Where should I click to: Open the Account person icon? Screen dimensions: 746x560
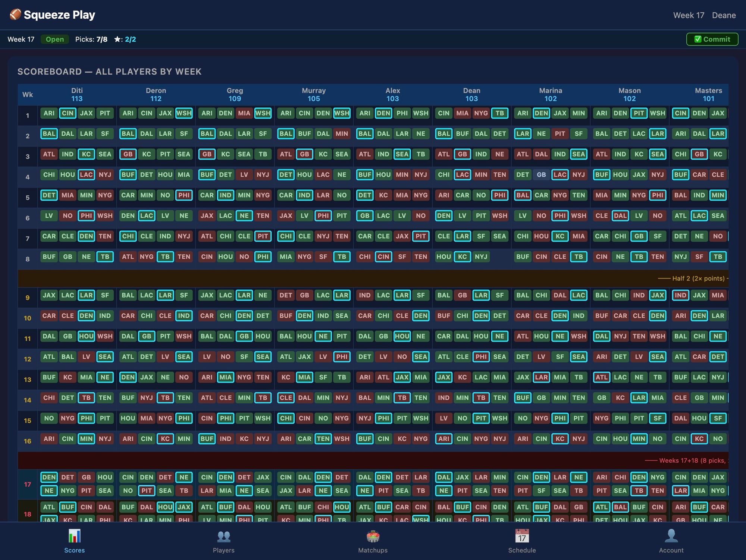pyautogui.click(x=671, y=536)
